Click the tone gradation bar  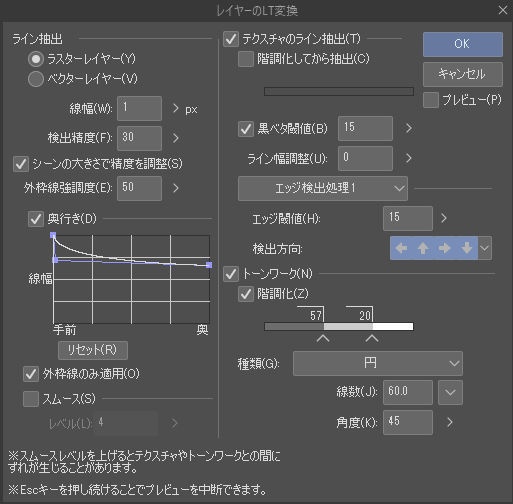[339, 326]
